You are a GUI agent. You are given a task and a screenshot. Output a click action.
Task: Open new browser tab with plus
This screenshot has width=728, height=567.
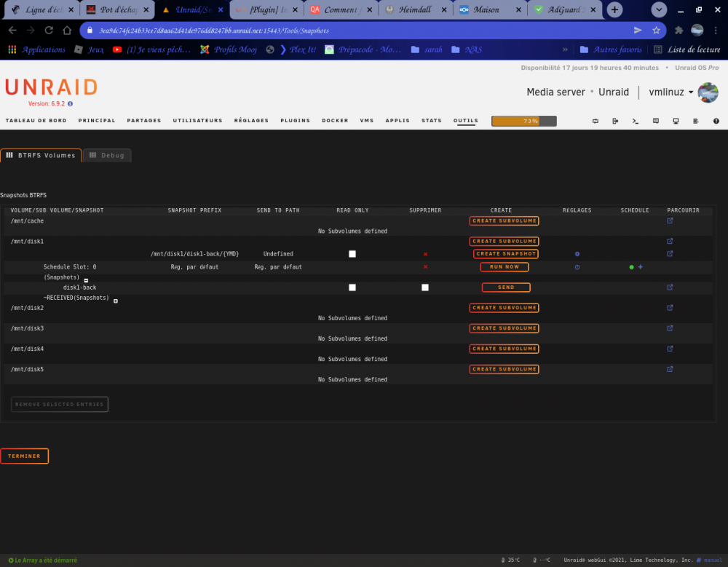click(x=614, y=9)
